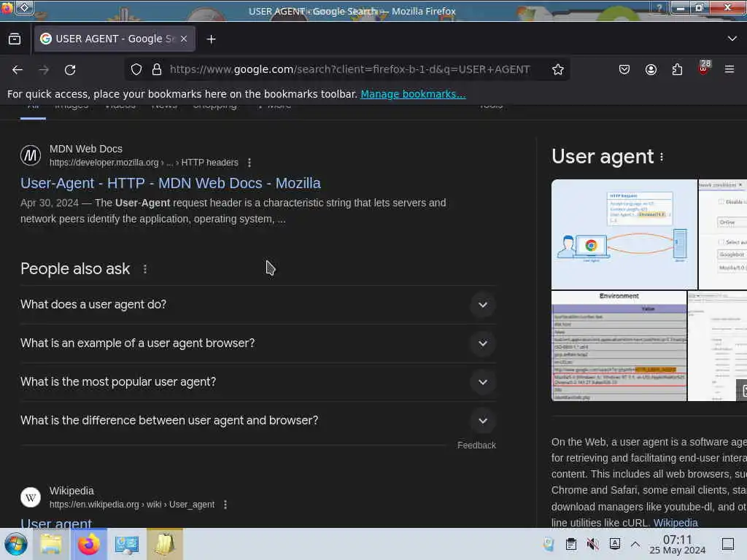Open the Extensions puzzle icon
The width and height of the screenshot is (747, 560).
677,69
